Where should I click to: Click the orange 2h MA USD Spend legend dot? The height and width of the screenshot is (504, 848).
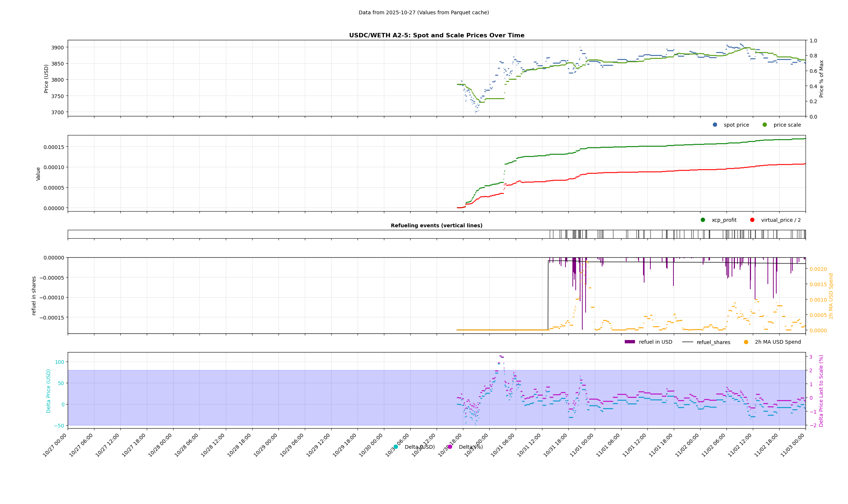746,342
